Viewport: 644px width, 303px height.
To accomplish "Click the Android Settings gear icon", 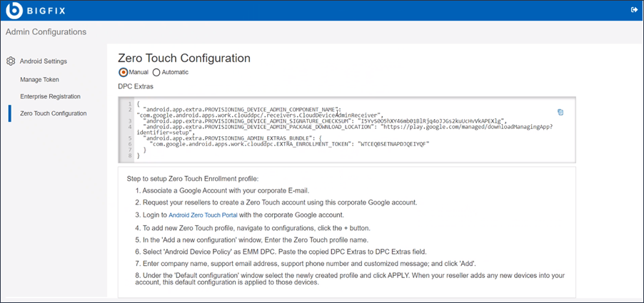I will [11, 61].
